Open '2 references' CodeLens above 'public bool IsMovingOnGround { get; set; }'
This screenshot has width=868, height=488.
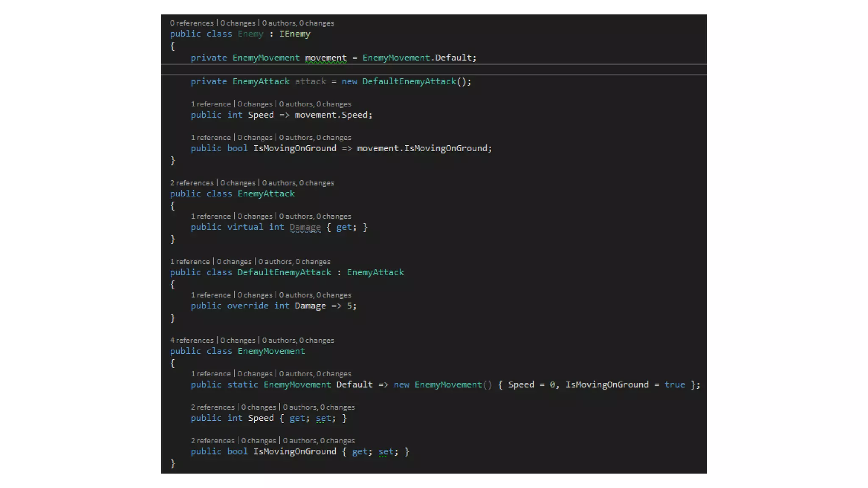212,441
